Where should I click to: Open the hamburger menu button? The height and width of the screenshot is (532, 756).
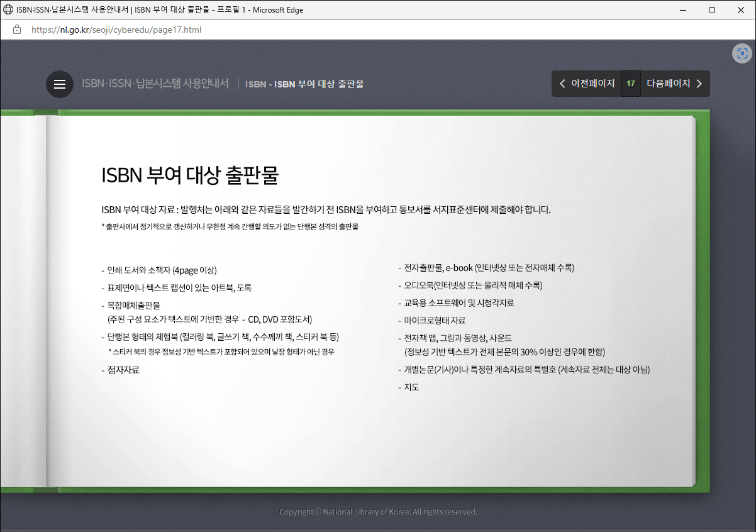(x=60, y=84)
